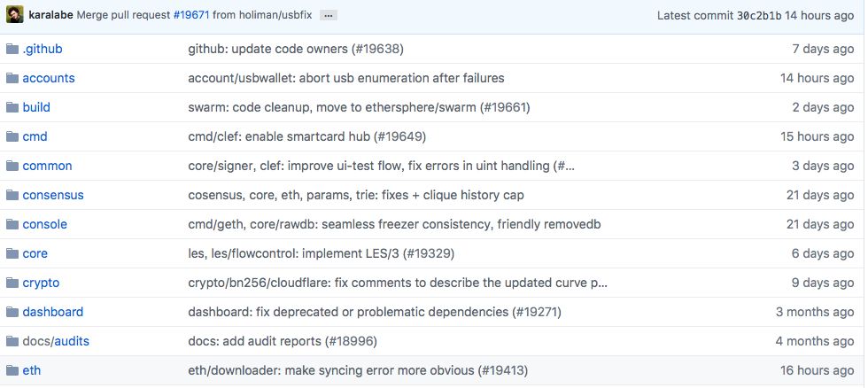Click the folder icon beside crypto
This screenshot has height=388, width=868.
(12, 283)
